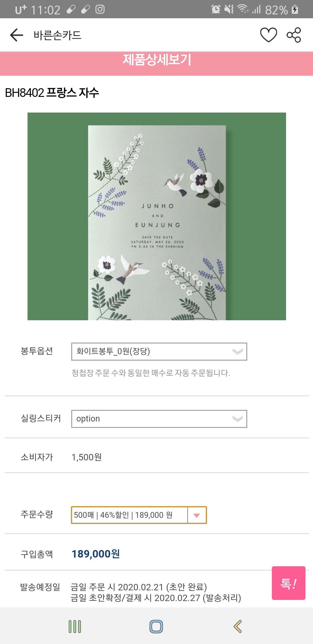Select the 제품상세보기 pink tab banner
Screen dimensions: 313x644
click(156, 64)
